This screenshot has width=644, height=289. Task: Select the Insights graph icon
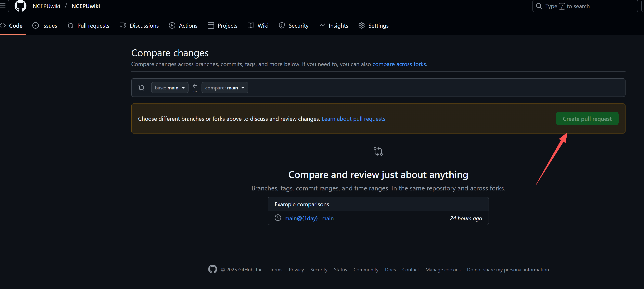pyautogui.click(x=322, y=25)
